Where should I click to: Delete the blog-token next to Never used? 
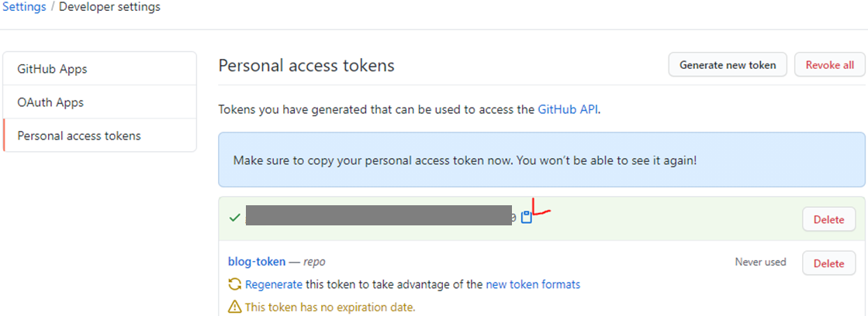pyautogui.click(x=828, y=263)
